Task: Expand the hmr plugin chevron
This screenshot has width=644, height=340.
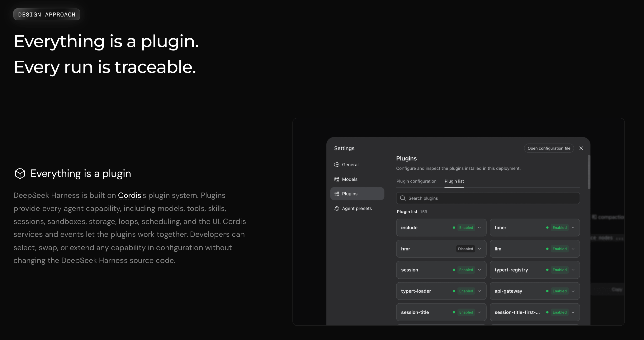Action: [479, 249]
